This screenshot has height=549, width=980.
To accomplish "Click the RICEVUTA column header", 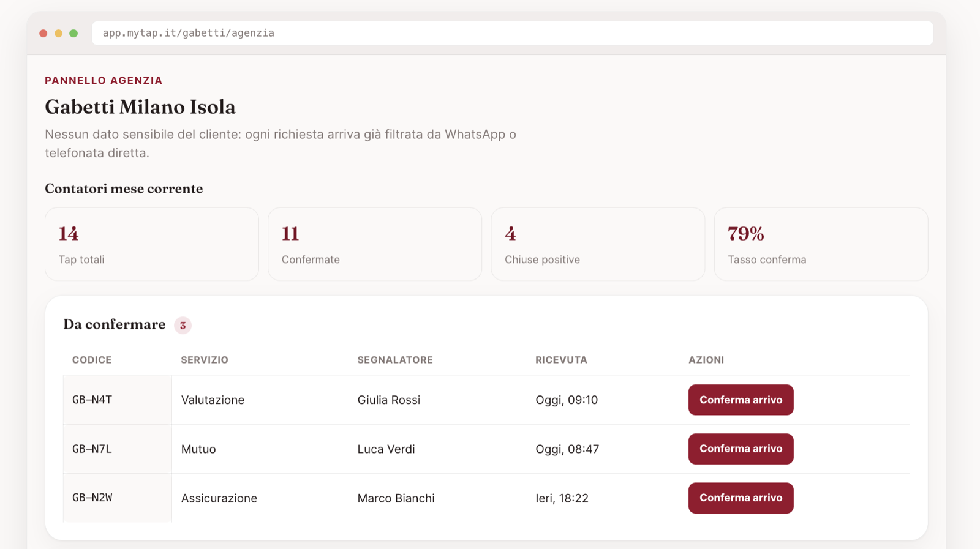I will (x=561, y=360).
